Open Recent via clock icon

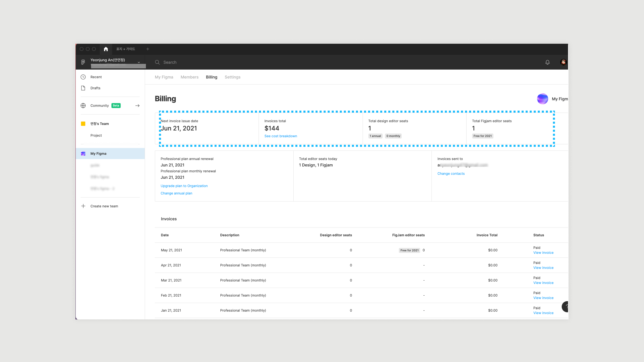tap(83, 77)
